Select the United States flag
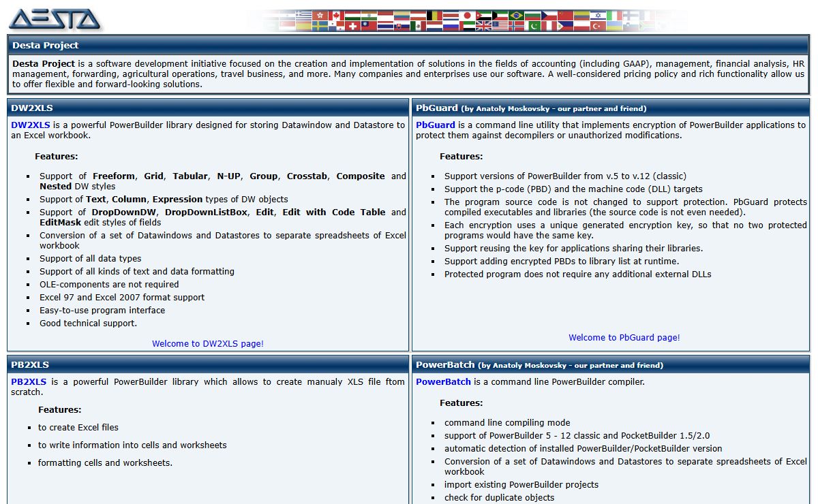The width and height of the screenshot is (818, 504). point(500,26)
